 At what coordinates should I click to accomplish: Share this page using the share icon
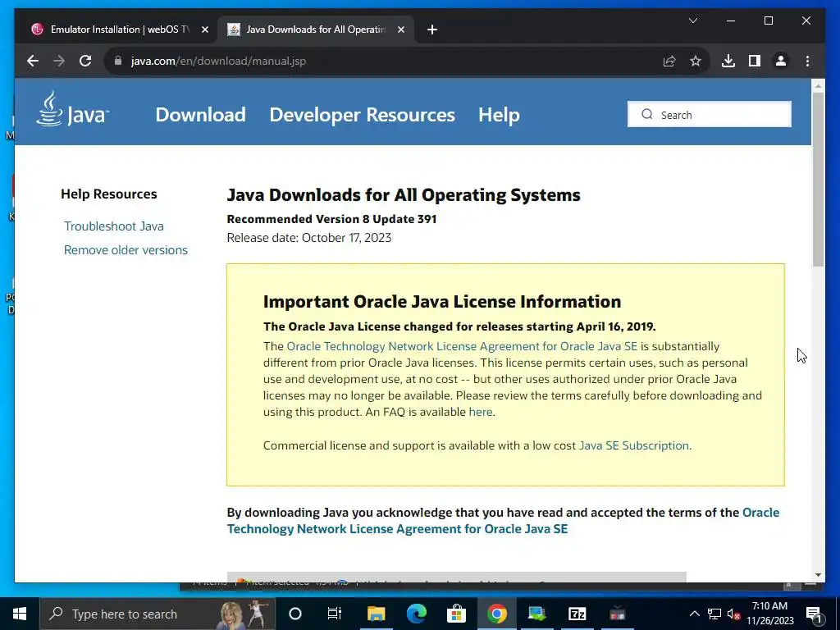pyautogui.click(x=669, y=61)
